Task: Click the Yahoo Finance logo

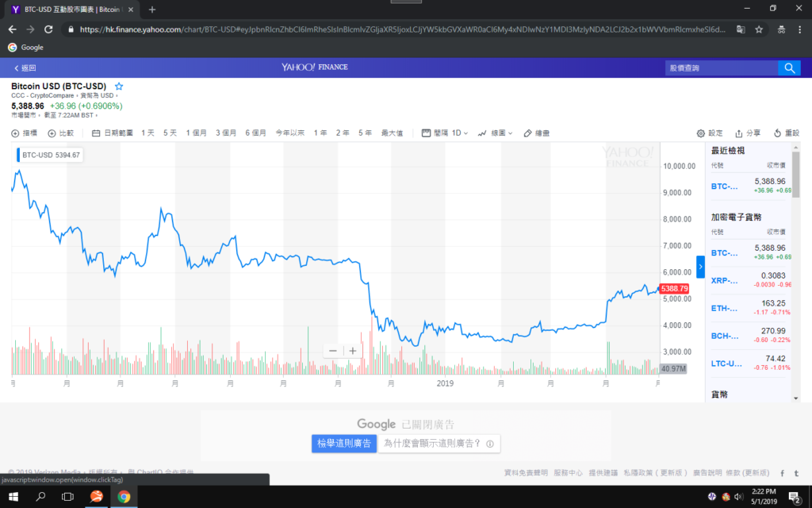Action: tap(314, 67)
